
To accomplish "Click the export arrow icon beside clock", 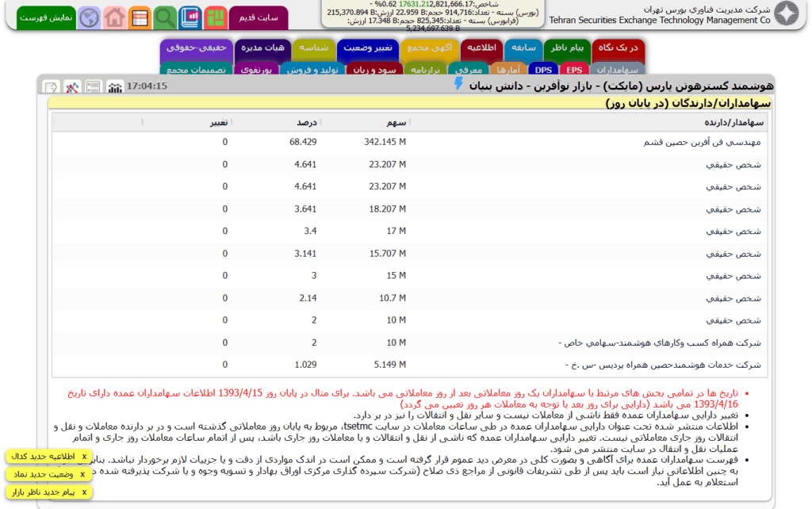I will point(51,87).
